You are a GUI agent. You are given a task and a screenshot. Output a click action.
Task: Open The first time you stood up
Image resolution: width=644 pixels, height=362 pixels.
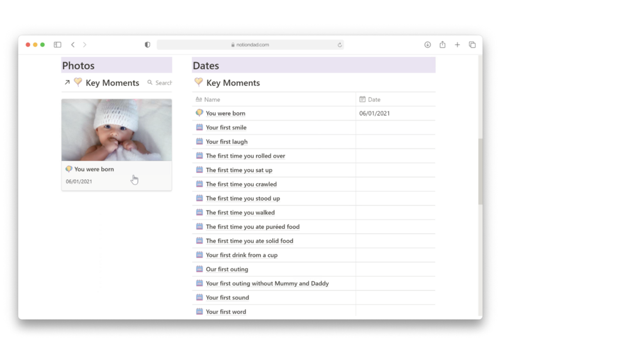pyautogui.click(x=243, y=198)
